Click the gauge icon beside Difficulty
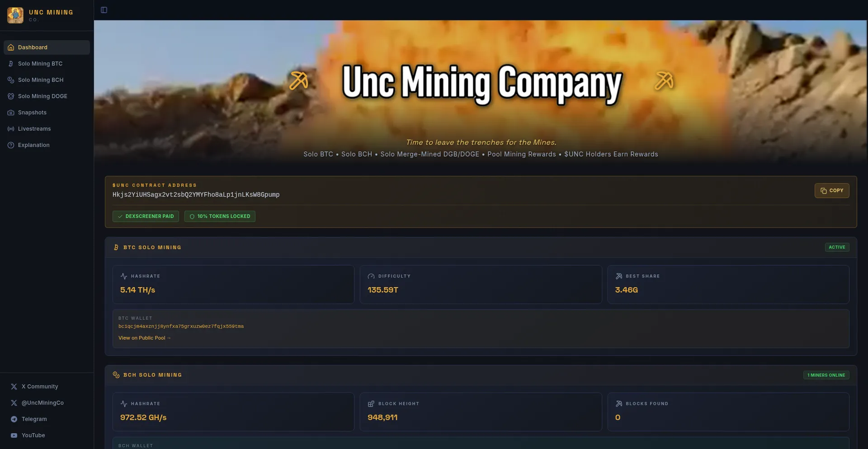The height and width of the screenshot is (449, 868). click(x=371, y=276)
